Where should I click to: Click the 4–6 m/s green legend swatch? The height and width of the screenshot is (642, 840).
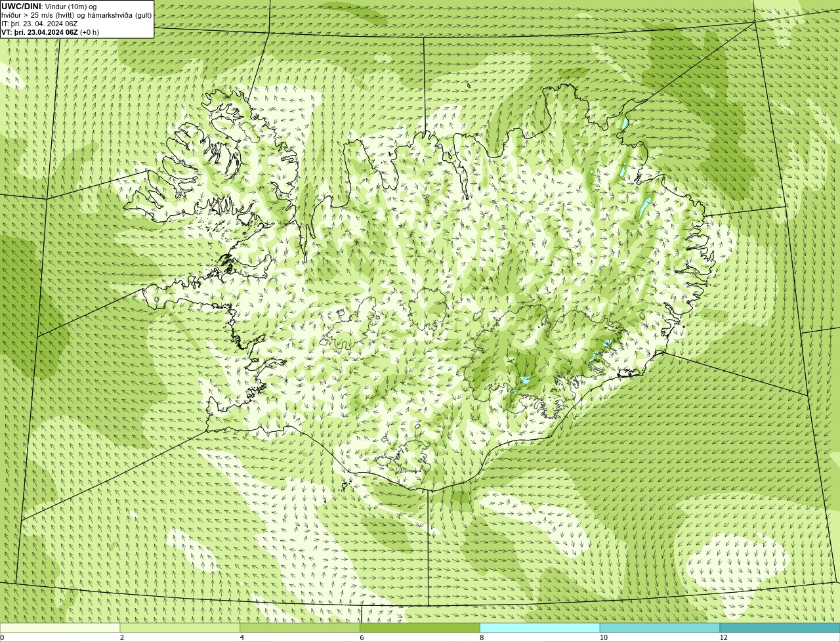click(x=300, y=628)
